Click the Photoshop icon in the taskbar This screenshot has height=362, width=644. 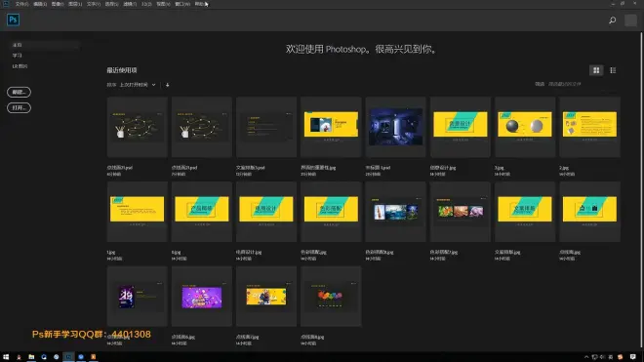[68, 357]
